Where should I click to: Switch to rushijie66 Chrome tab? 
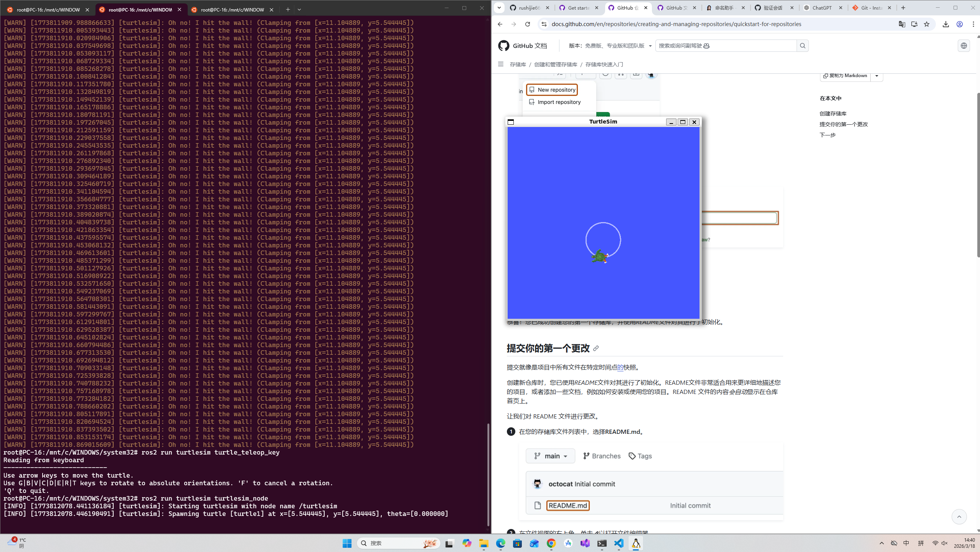[530, 8]
